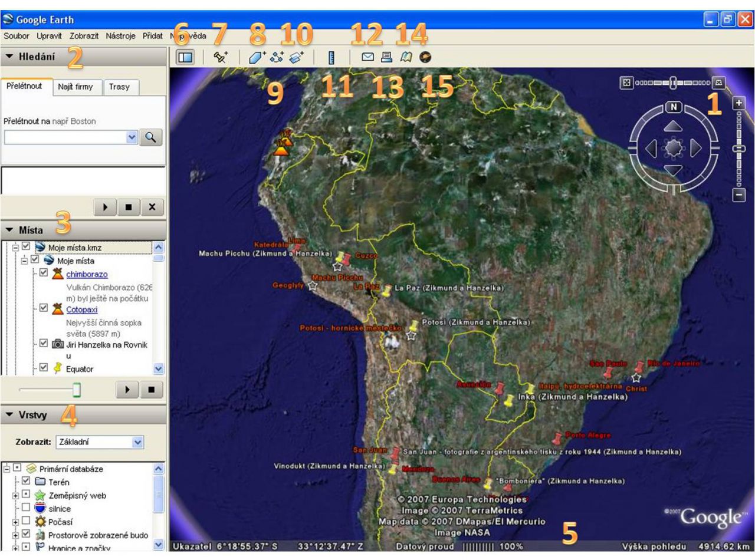Switch to the Trasy tab
Image resolution: width=755 pixels, height=560 pixels.
click(119, 87)
